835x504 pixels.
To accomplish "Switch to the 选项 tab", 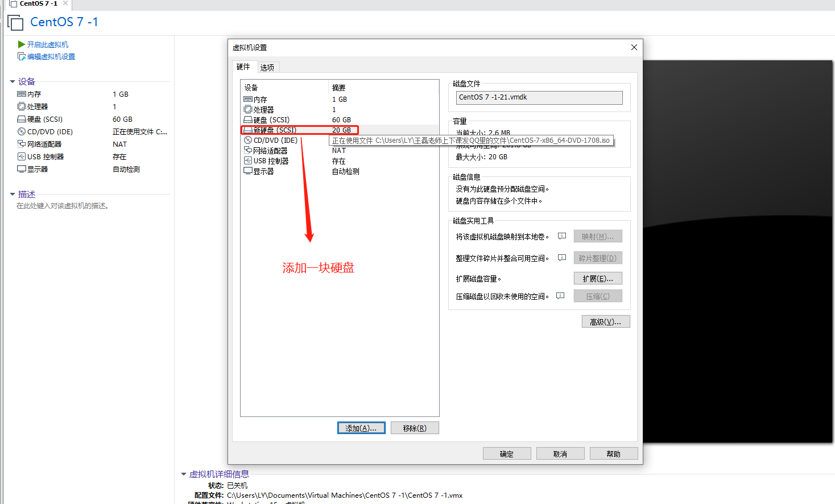I will pos(267,67).
